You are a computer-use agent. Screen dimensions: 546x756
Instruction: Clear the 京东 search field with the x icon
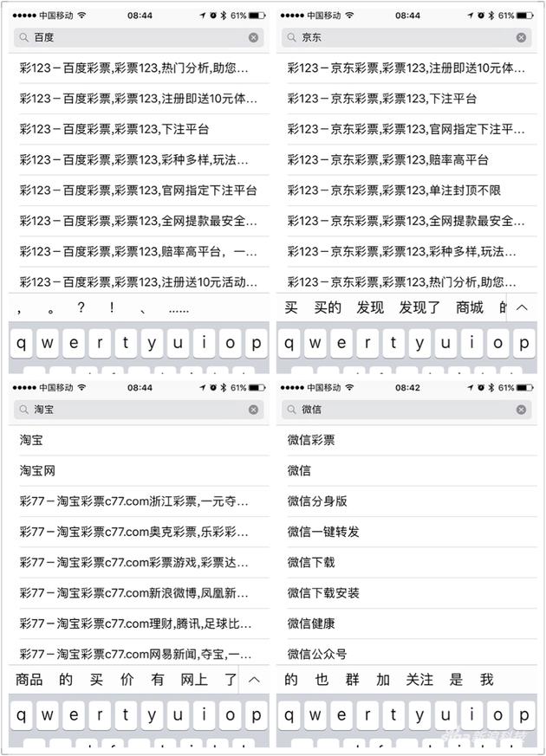coord(521,37)
